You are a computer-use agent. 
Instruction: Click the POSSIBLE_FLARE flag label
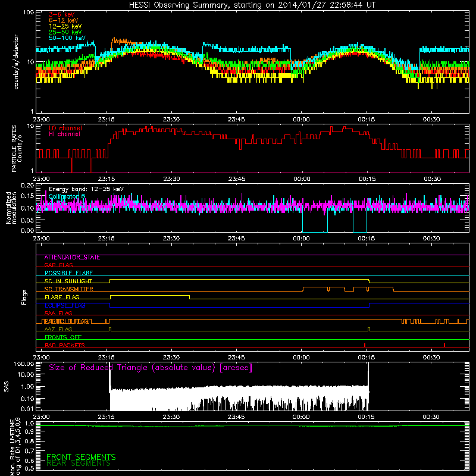pos(68,273)
